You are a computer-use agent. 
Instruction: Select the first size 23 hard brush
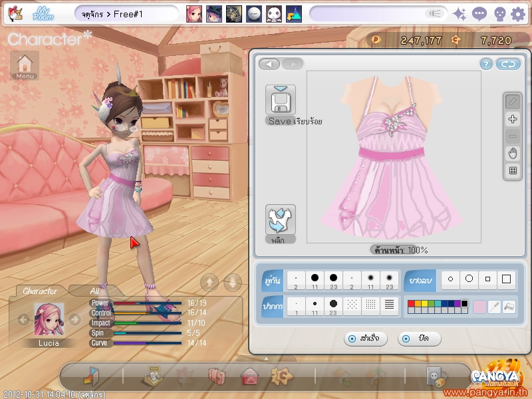pos(334,280)
